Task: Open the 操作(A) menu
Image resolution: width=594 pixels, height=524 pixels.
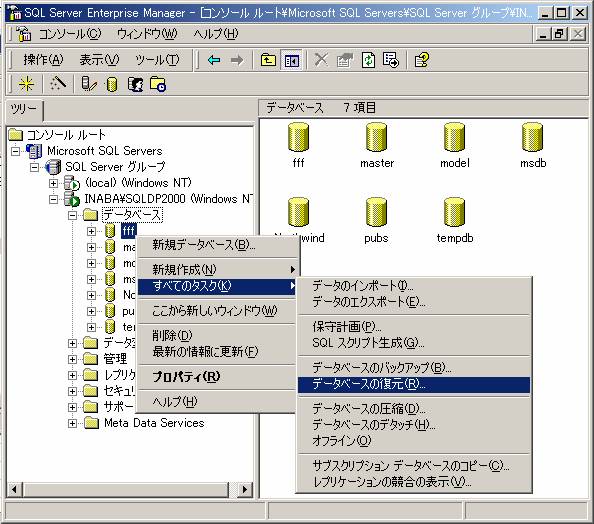Action: [x=43, y=60]
